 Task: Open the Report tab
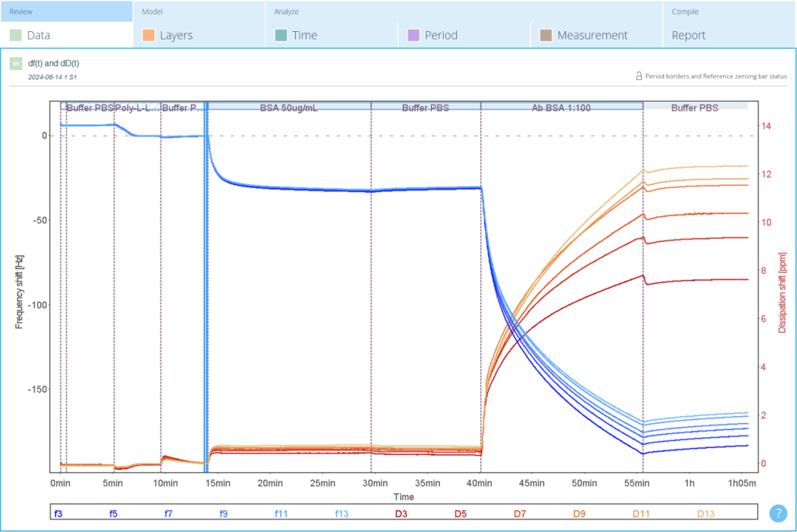click(689, 35)
